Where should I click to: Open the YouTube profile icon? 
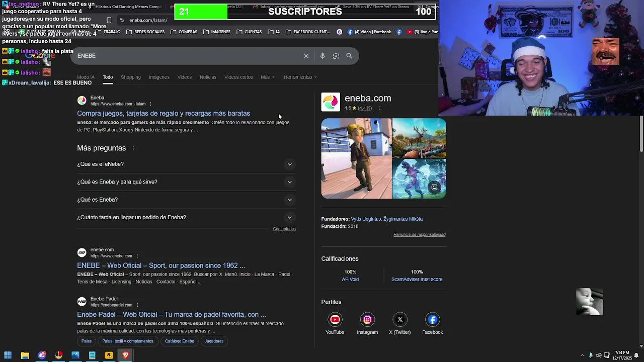(335, 319)
